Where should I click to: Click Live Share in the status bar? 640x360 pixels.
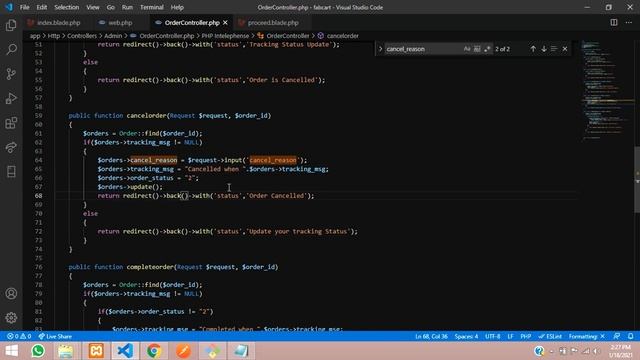tap(55, 336)
